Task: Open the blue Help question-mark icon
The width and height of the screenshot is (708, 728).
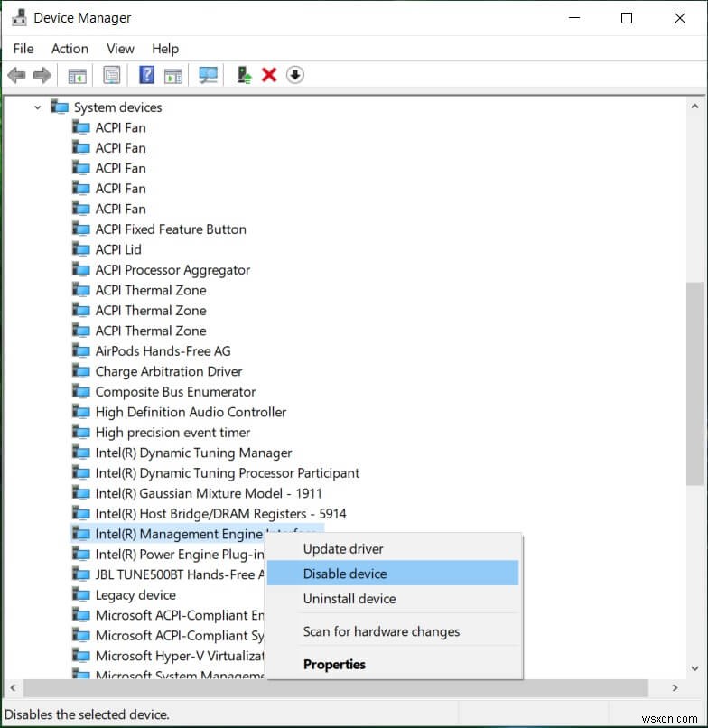Action: point(146,75)
